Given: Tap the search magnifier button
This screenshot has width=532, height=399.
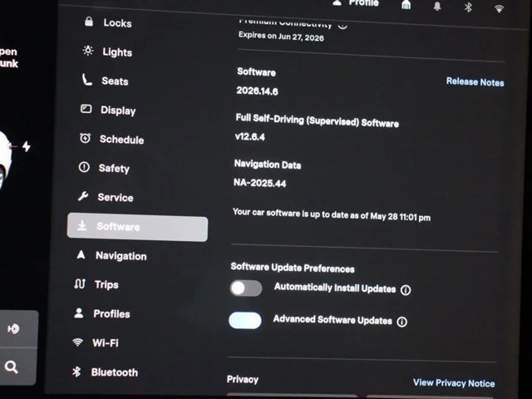Looking at the screenshot, I should 11,367.
